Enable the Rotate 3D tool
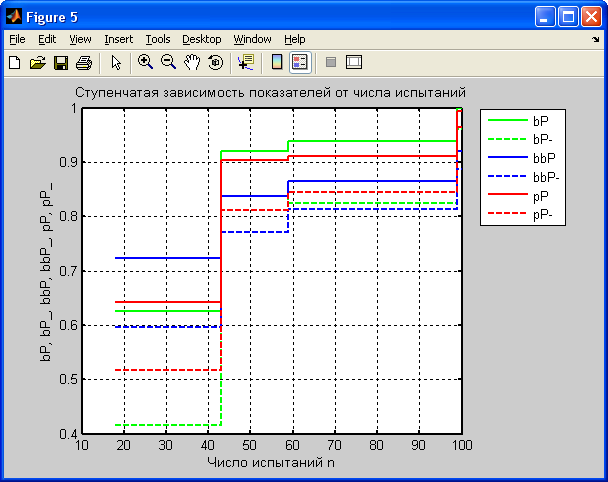The height and width of the screenshot is (482, 608). click(x=216, y=62)
